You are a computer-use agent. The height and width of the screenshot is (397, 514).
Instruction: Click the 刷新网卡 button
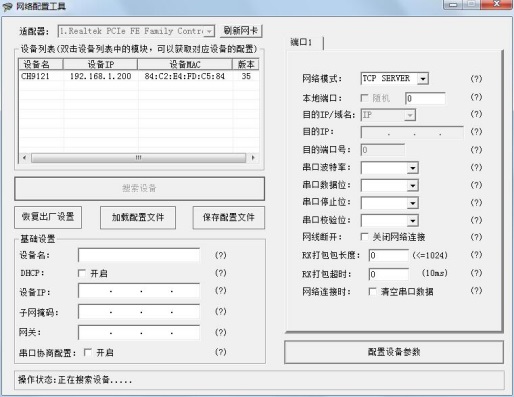tap(241, 31)
